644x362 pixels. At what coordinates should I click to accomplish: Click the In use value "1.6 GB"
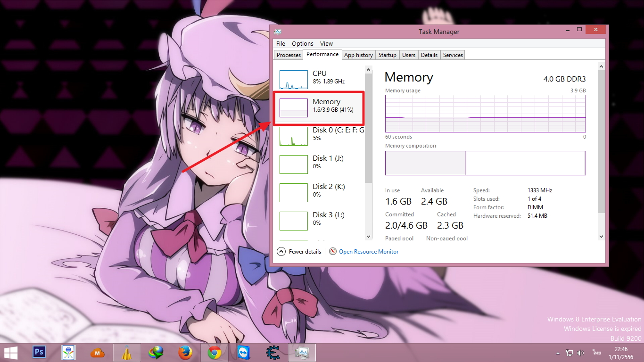tap(398, 201)
